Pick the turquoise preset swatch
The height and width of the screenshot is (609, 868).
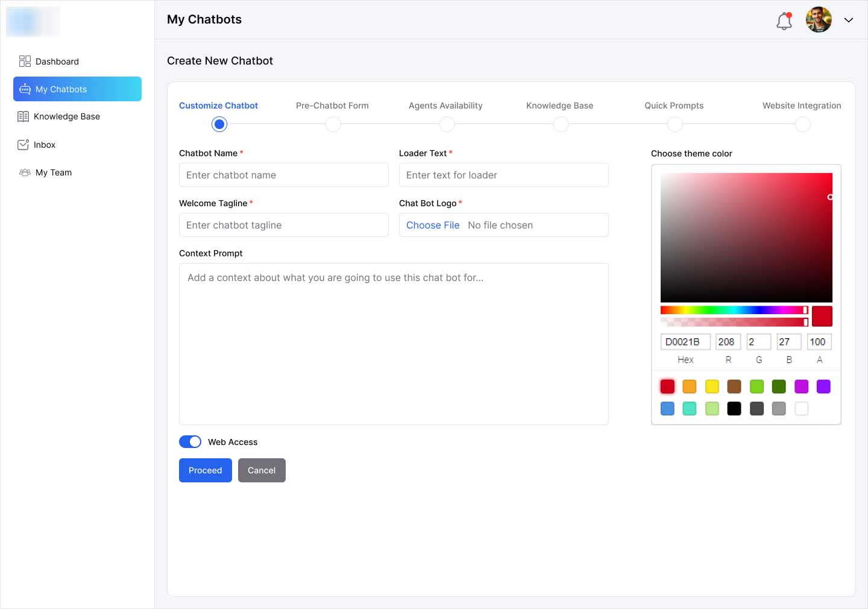[690, 409]
